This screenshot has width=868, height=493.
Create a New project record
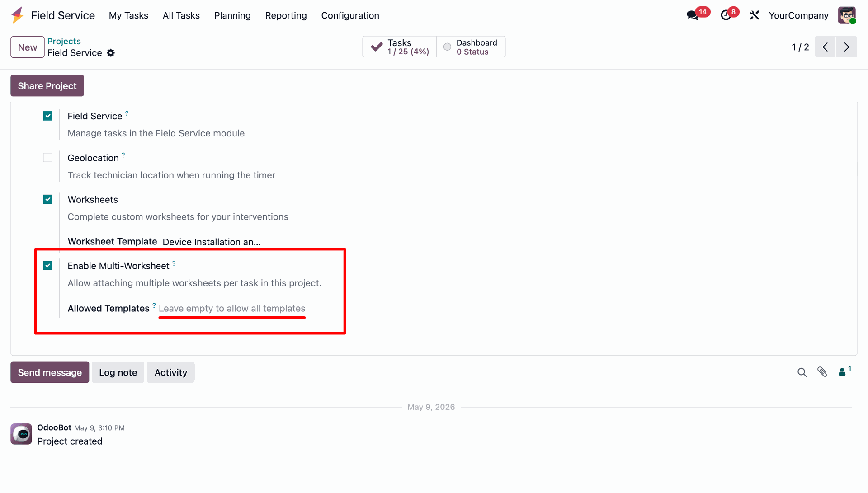(x=28, y=47)
